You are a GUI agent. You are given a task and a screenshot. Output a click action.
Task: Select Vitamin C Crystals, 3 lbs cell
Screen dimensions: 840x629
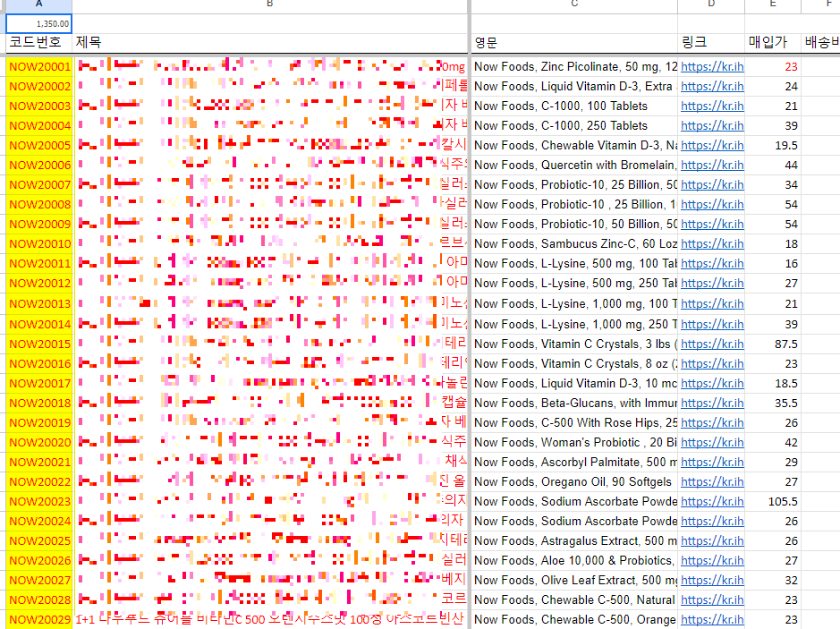(x=574, y=344)
